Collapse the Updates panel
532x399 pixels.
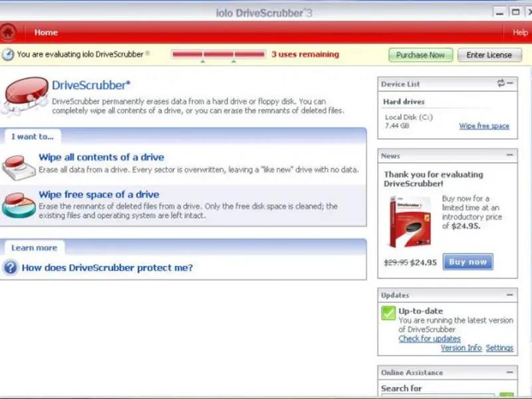pyautogui.click(x=509, y=295)
